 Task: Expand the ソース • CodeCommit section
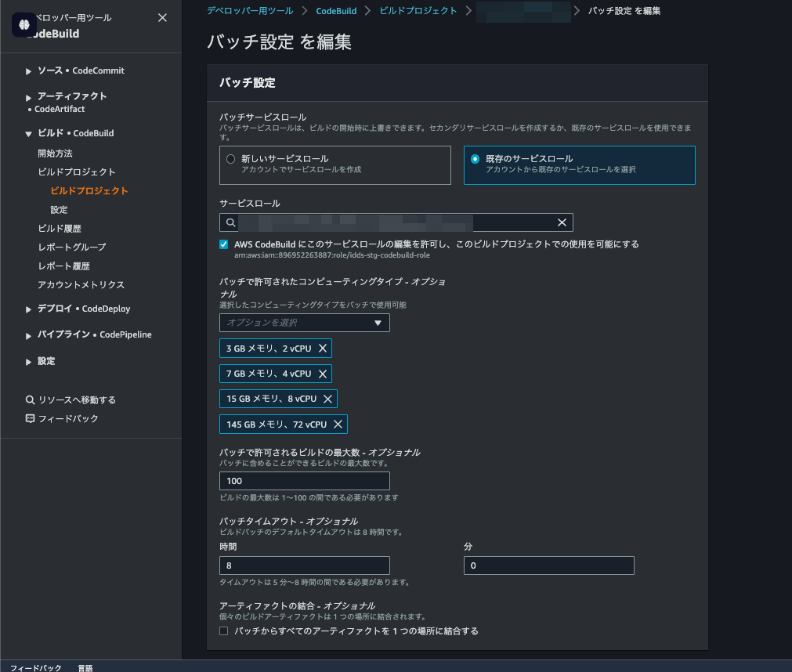(x=28, y=71)
